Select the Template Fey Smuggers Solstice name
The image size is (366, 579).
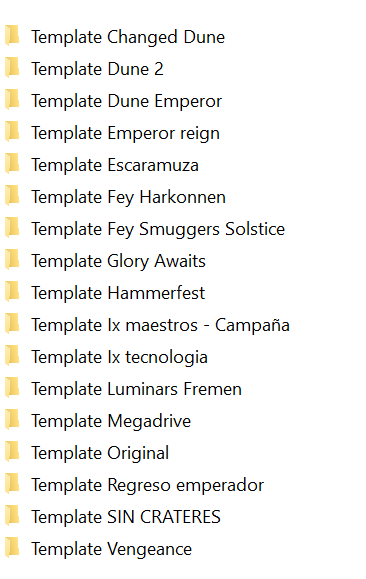pyautogui.click(x=158, y=229)
